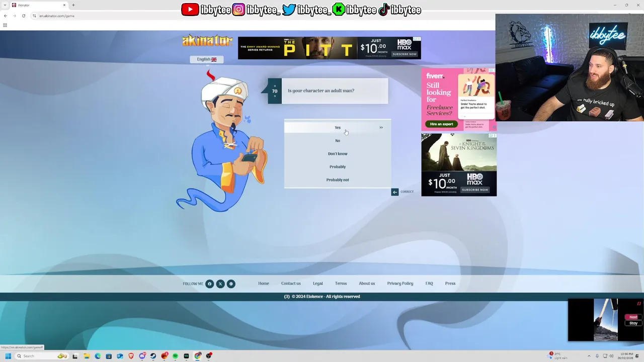Viewport: 644px width, 362px height.
Task: Open Task View from the taskbar
Action: pyautogui.click(x=75, y=356)
